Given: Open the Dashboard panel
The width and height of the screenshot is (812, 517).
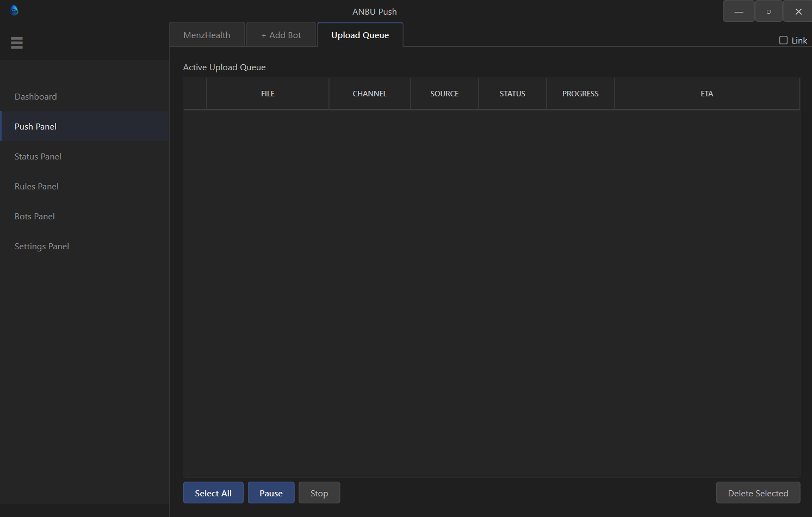Looking at the screenshot, I should [35, 96].
